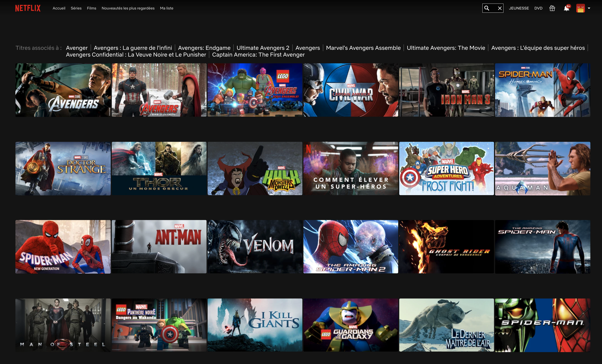Screen dimensions: 602x364
Task: Open Ghost Rider L'esprit de vengeance thumbnail
Action: tap(446, 247)
